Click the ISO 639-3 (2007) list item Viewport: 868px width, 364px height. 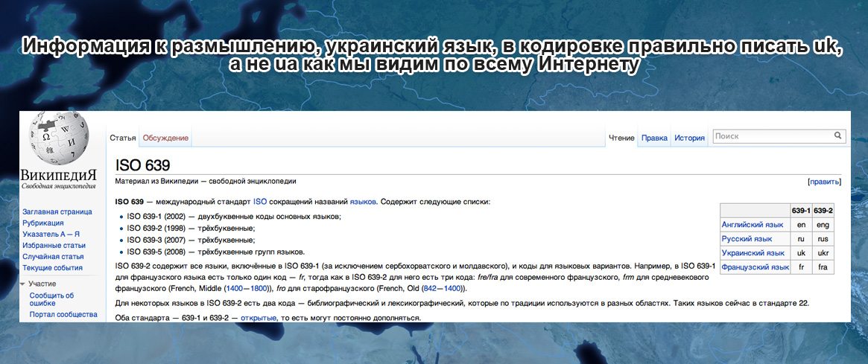pos(191,240)
